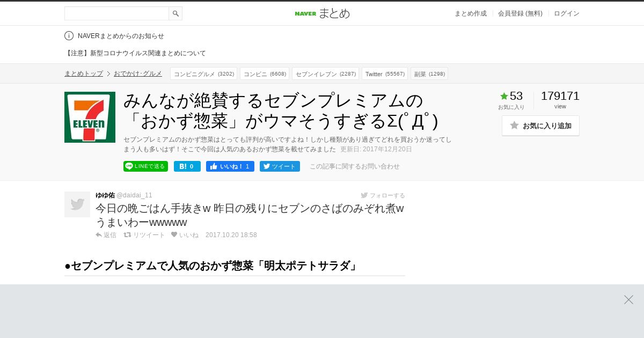Screen dimensions: 644x338
Task: Select the コンビニ (6608) tag
Action: click(x=265, y=74)
